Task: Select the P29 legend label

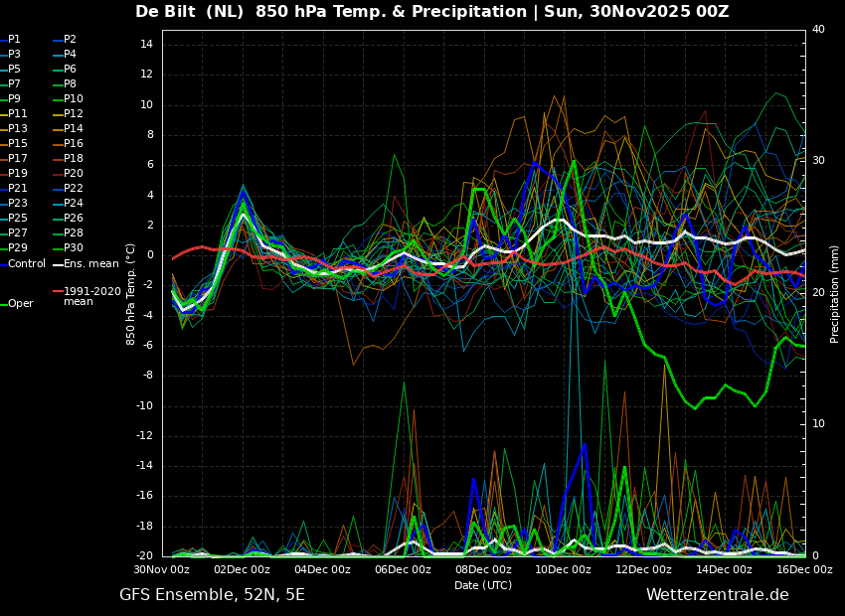Action: coord(18,248)
